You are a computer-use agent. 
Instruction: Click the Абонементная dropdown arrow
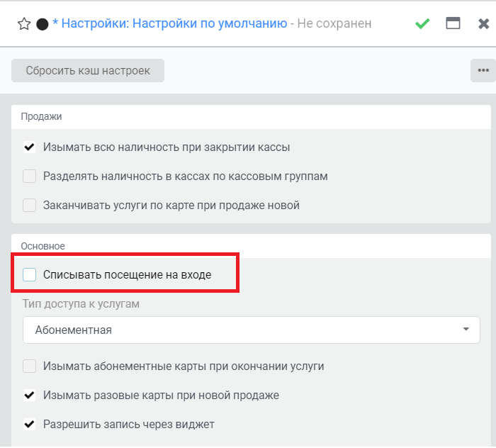coord(466,330)
